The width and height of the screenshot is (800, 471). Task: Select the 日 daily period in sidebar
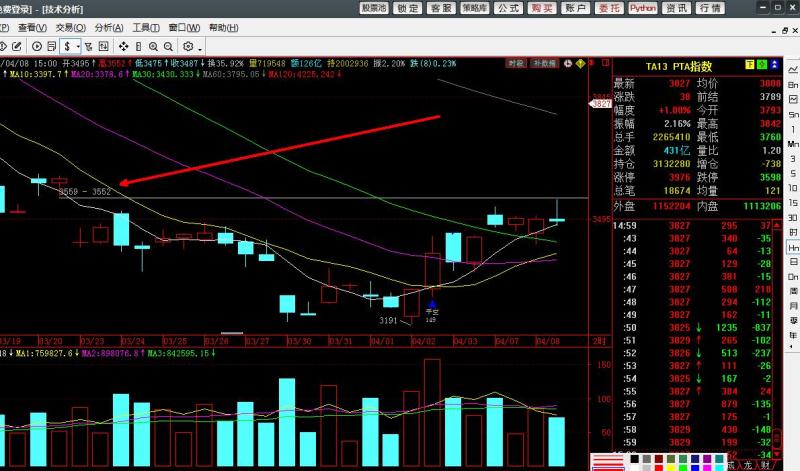[793, 262]
